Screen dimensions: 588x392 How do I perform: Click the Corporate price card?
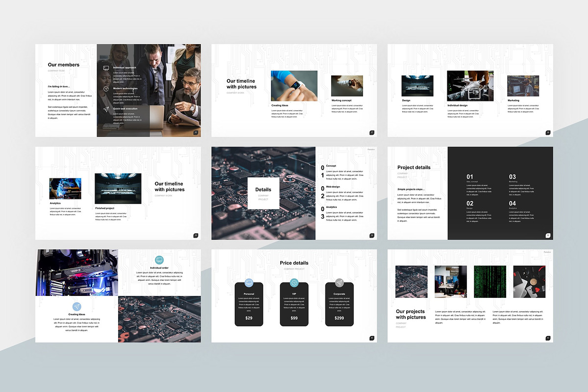pos(339,304)
